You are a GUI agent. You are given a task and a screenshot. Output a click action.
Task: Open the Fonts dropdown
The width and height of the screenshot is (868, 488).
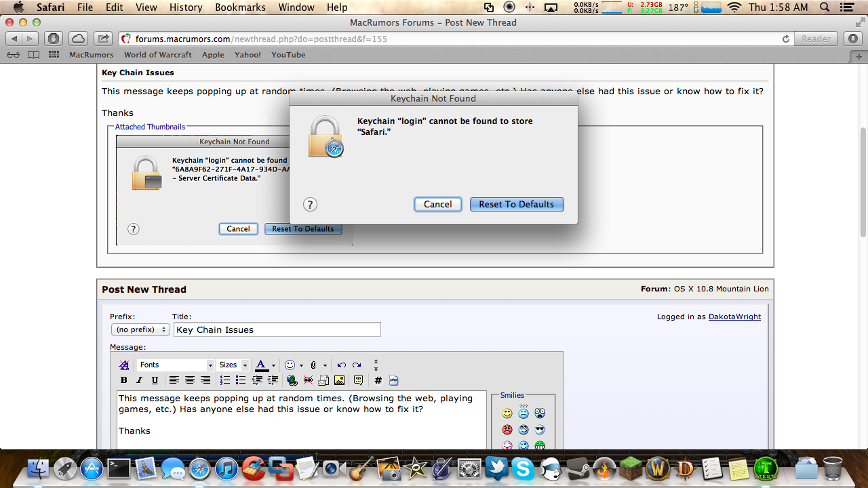176,365
